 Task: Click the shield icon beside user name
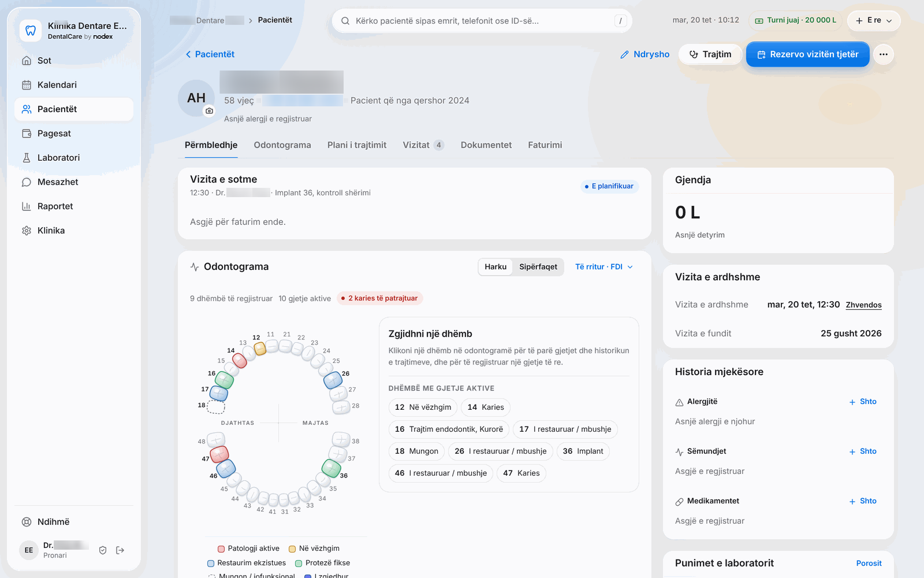[x=103, y=550]
